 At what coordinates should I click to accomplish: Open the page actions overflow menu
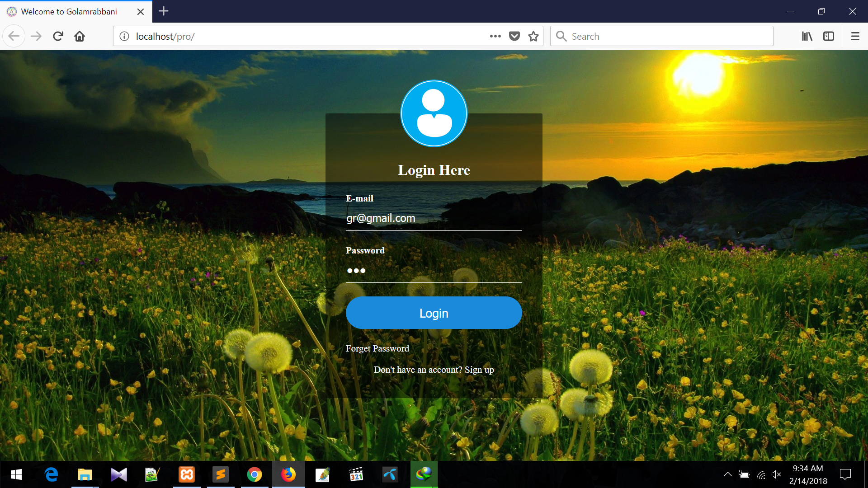click(x=496, y=36)
